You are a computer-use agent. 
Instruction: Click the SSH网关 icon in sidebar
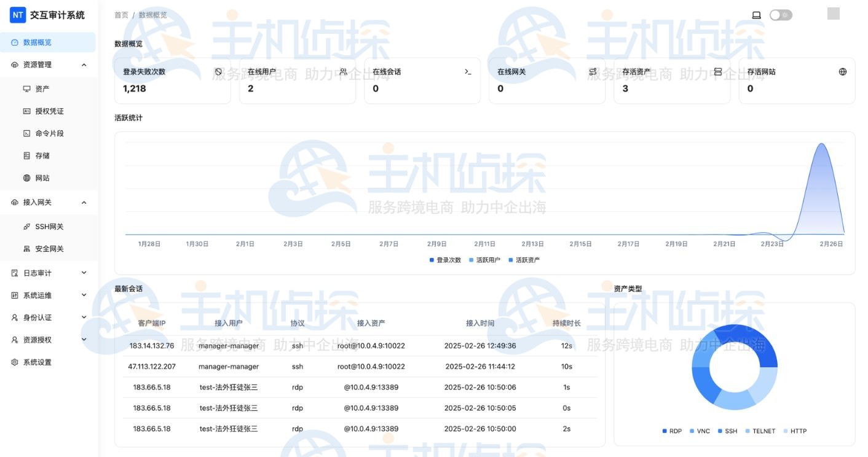tap(26, 227)
